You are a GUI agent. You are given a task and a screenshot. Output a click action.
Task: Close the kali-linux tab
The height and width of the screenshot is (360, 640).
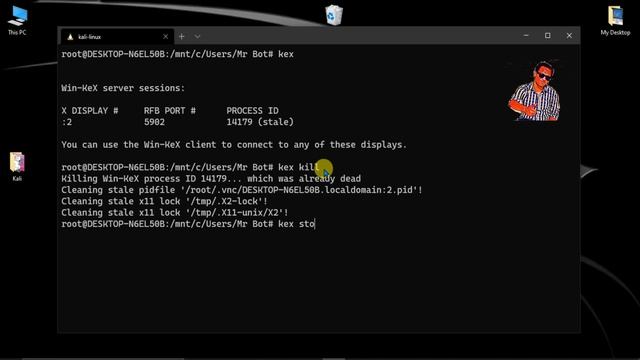165,37
